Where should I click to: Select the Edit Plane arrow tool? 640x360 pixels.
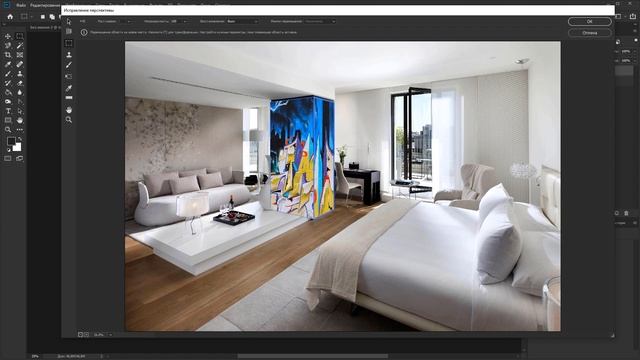69,22
